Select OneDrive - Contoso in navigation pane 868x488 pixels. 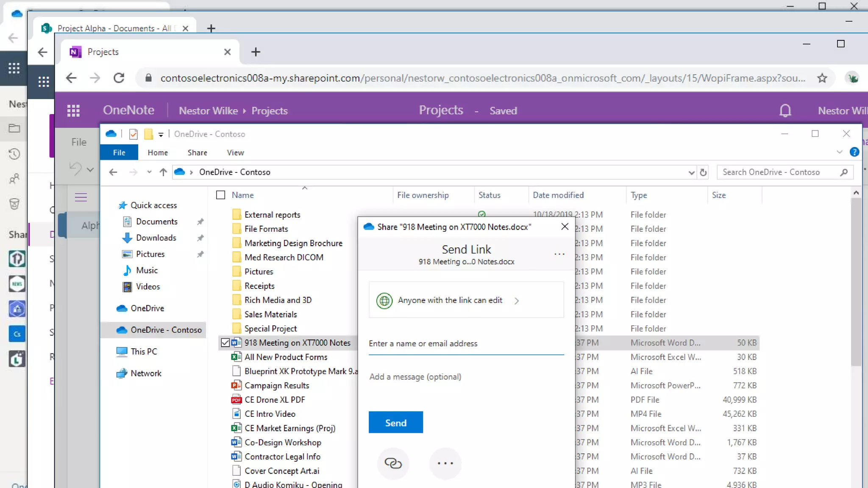click(x=166, y=330)
